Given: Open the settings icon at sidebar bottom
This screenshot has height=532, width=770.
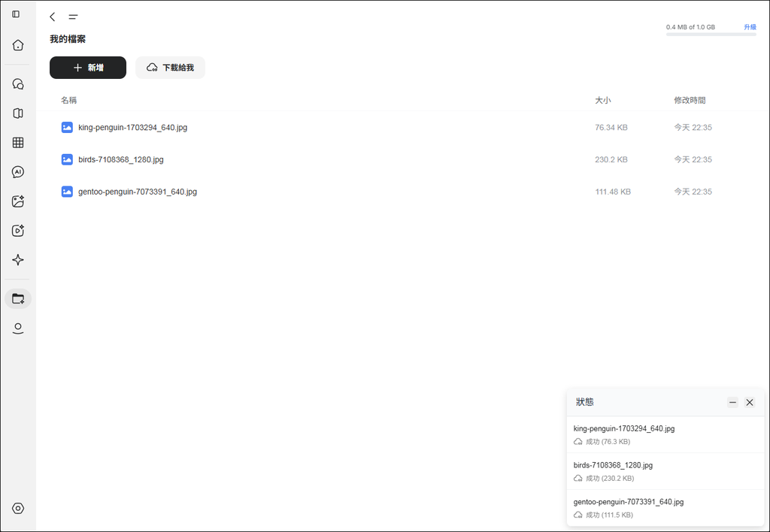Looking at the screenshot, I should point(18,509).
